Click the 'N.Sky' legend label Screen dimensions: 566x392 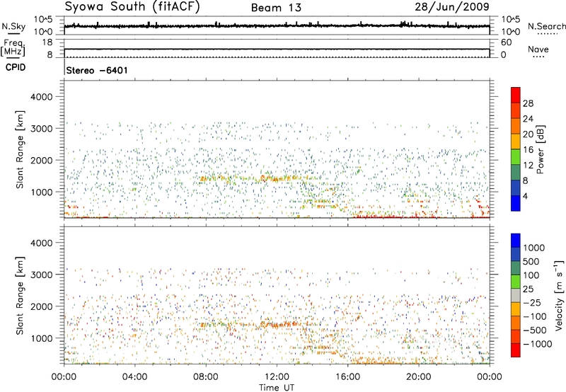[13, 26]
